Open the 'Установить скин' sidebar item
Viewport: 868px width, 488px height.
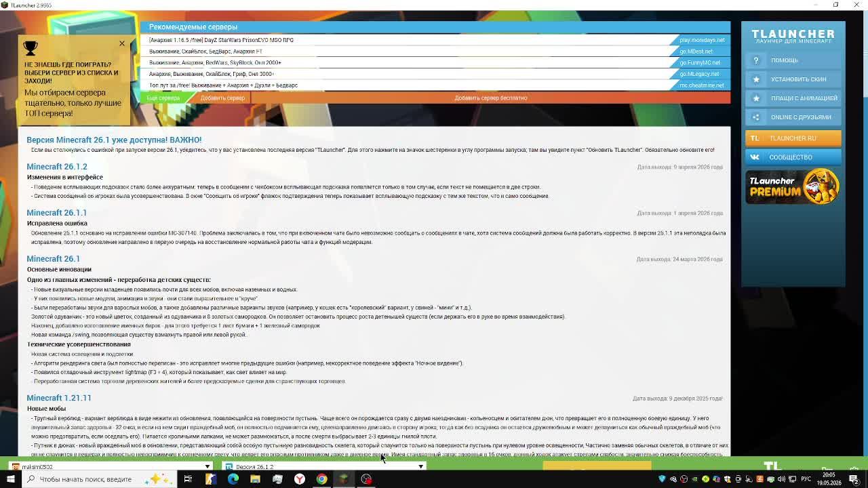click(x=793, y=79)
